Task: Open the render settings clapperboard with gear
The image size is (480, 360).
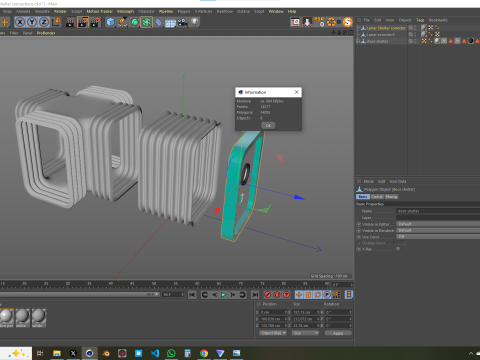Action: tap(95, 22)
